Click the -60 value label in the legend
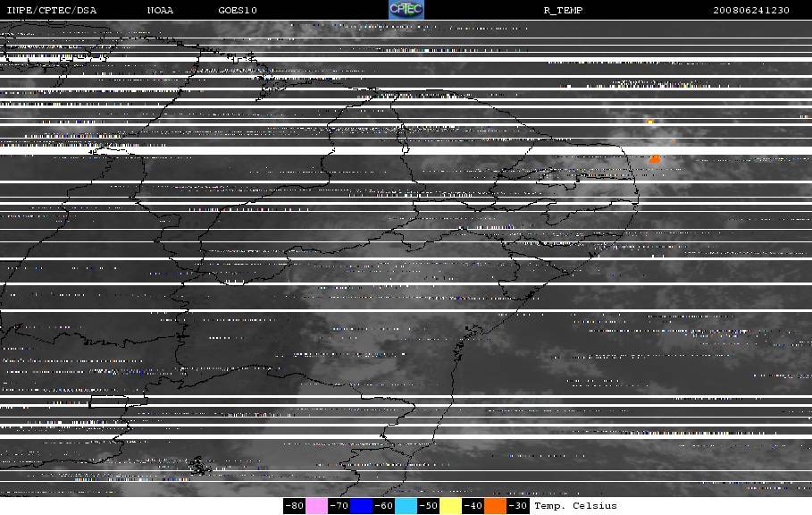812x515 pixels. tap(384, 506)
